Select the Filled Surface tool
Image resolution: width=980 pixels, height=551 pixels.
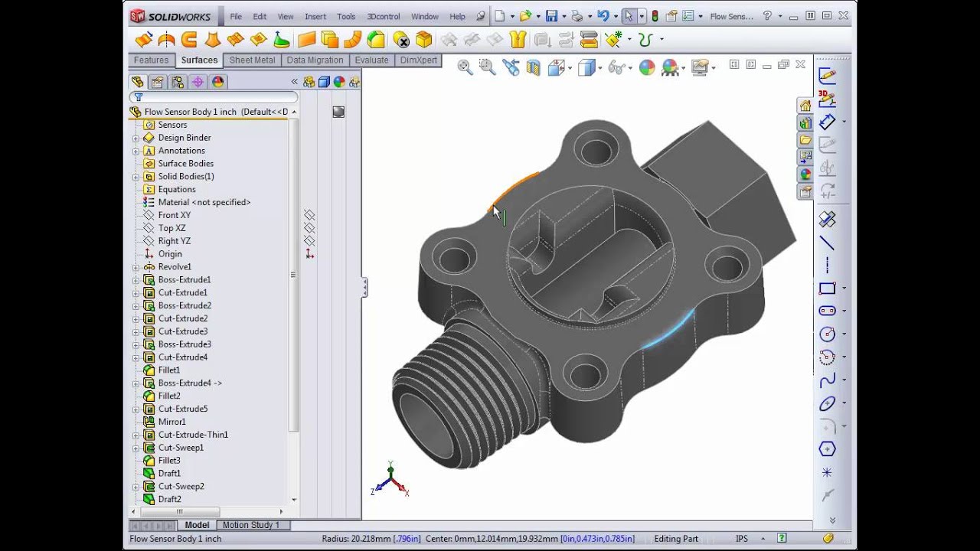point(258,40)
